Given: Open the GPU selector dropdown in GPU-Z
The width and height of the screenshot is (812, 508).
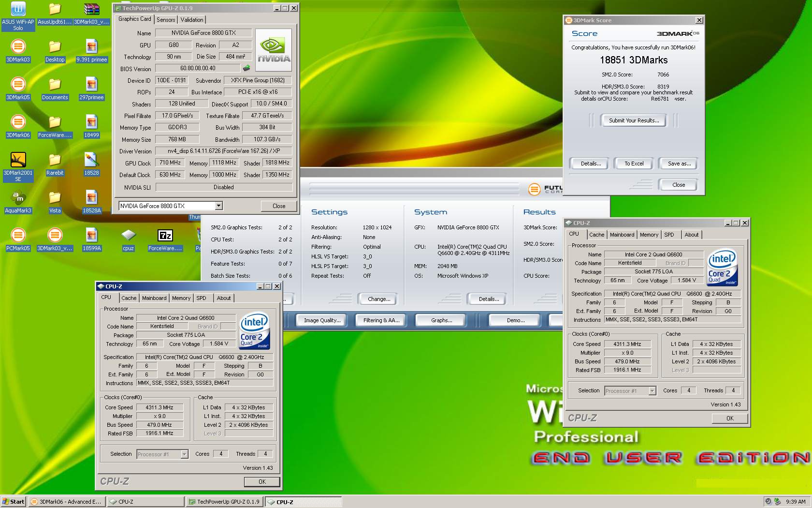Looking at the screenshot, I should 218,206.
